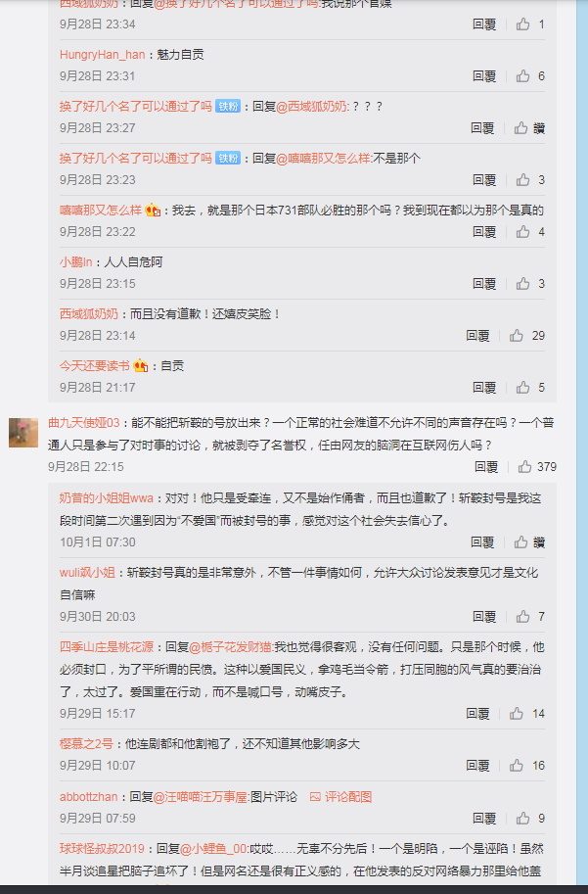Image resolution: width=588 pixels, height=894 pixels.
Task: Reply to wuli飒小姐's comment
Action: [x=484, y=616]
